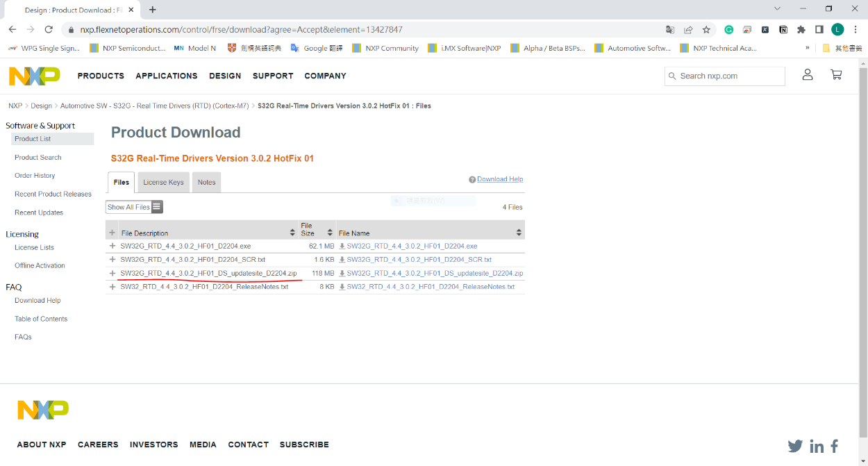Go back with the browser back arrow
The height and width of the screenshot is (466, 868).
[x=12, y=30]
